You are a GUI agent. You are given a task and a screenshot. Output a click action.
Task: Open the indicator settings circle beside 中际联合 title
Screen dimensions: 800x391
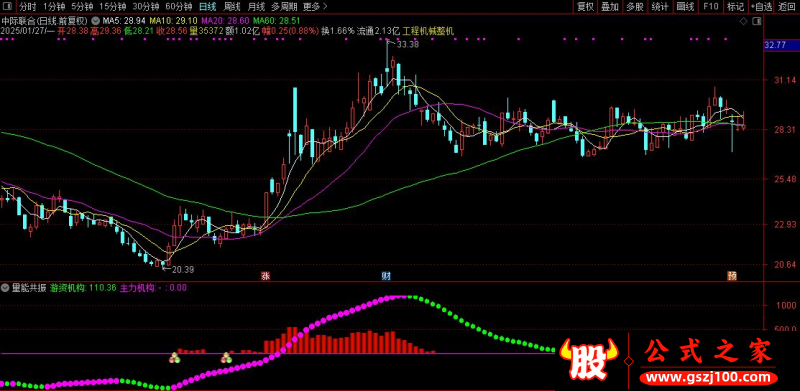coord(94,21)
